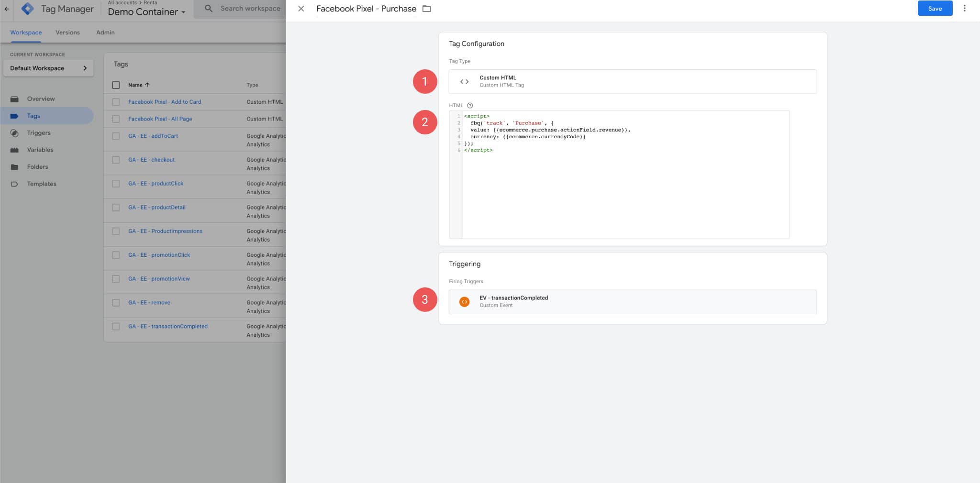Click the Overview briefcase icon

pos(14,99)
